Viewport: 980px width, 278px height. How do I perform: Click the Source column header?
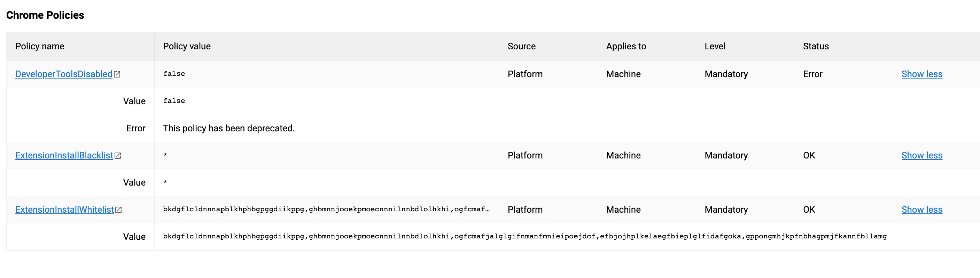pos(522,46)
